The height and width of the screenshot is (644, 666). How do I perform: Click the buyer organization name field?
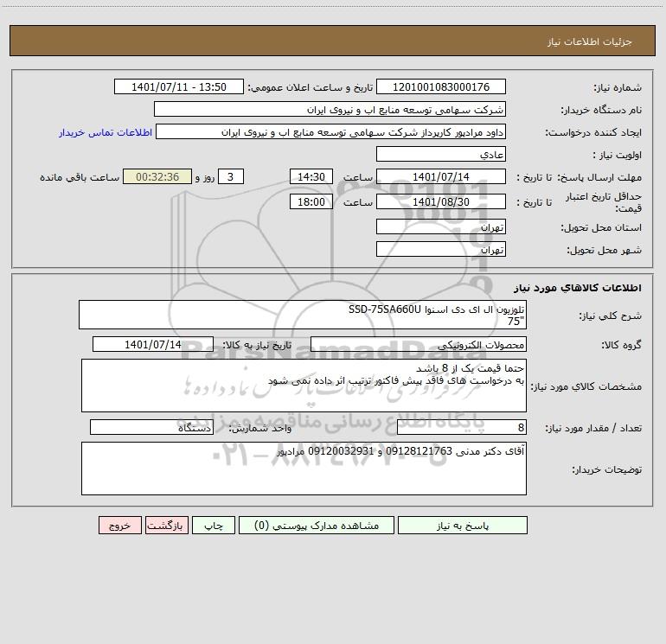click(330, 110)
